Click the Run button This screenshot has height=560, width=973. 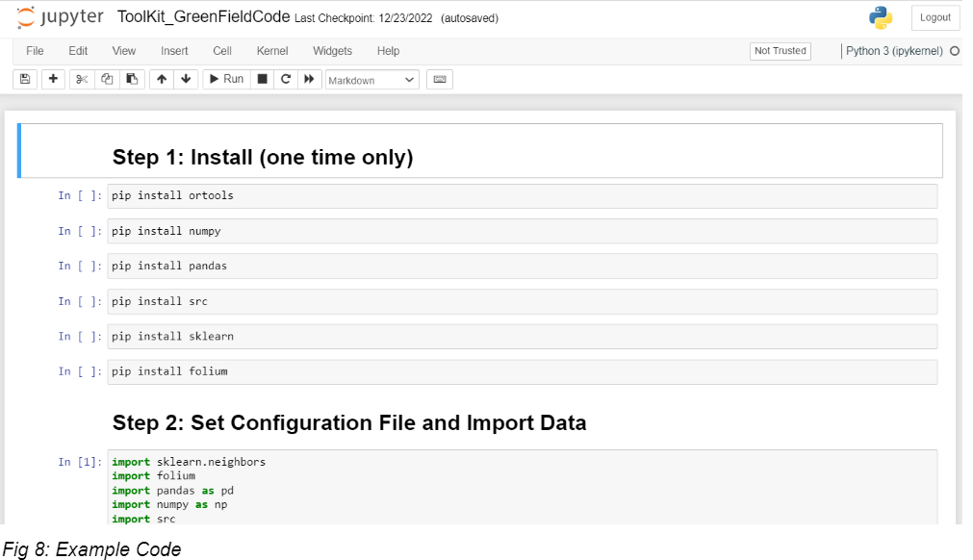pyautogui.click(x=226, y=79)
